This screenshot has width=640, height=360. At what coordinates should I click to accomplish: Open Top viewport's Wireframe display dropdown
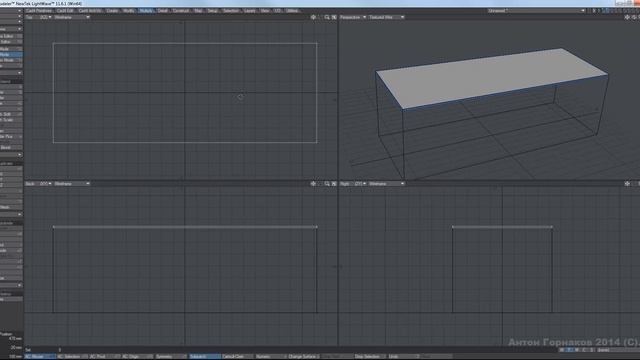(x=72, y=18)
